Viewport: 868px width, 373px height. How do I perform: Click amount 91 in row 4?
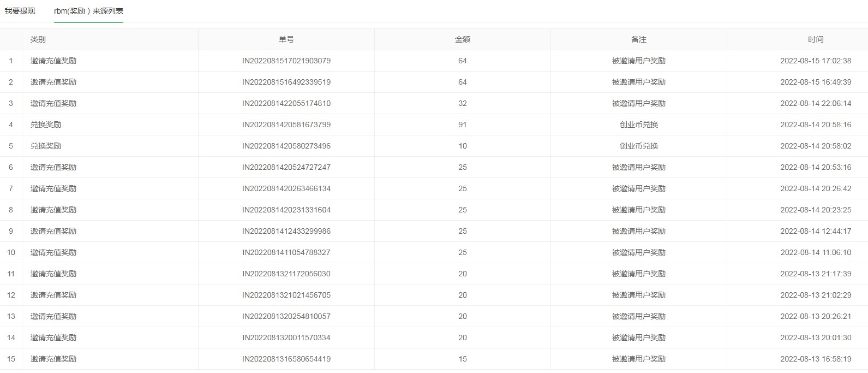click(463, 125)
